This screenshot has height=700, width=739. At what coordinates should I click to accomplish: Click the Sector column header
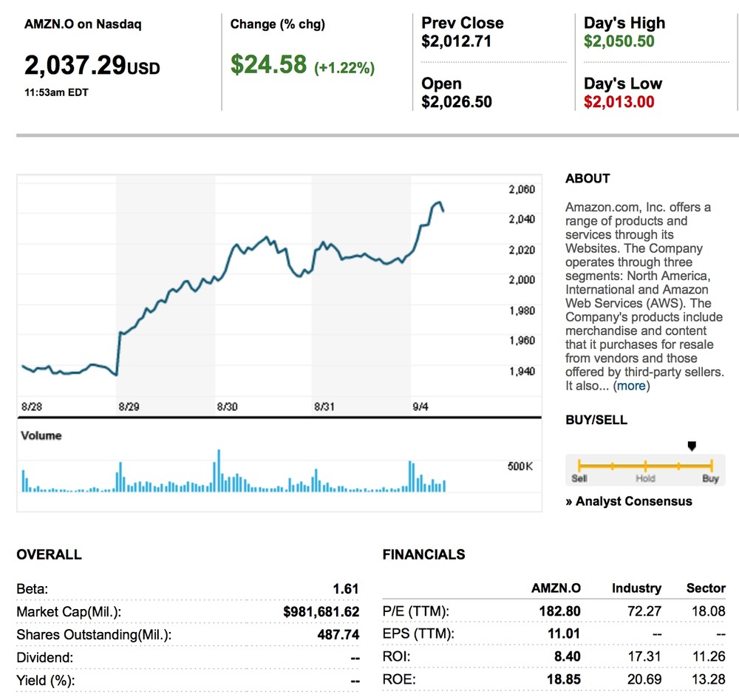[706, 588]
